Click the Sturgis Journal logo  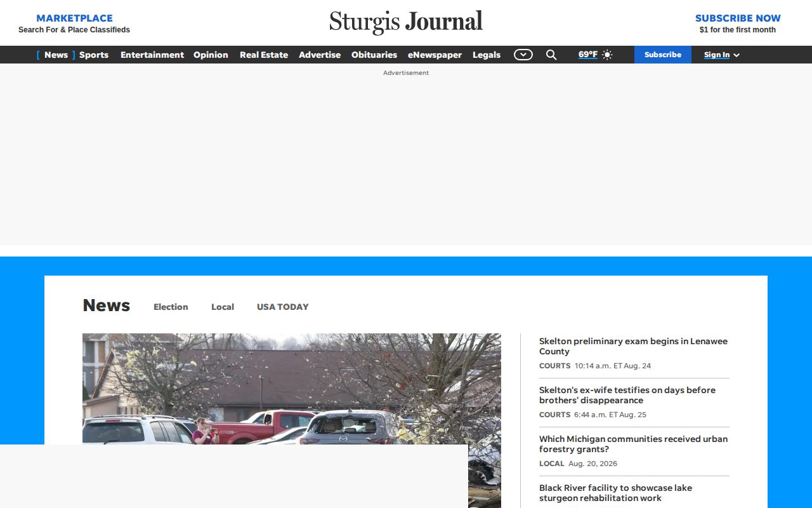coord(406,22)
